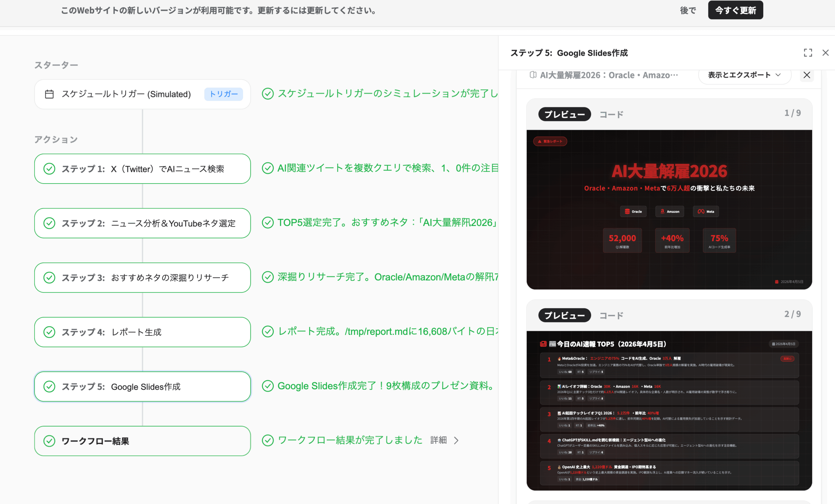Click book icon beside the AI大量解雇2026 title
The height and width of the screenshot is (504, 835).
pyautogui.click(x=533, y=75)
